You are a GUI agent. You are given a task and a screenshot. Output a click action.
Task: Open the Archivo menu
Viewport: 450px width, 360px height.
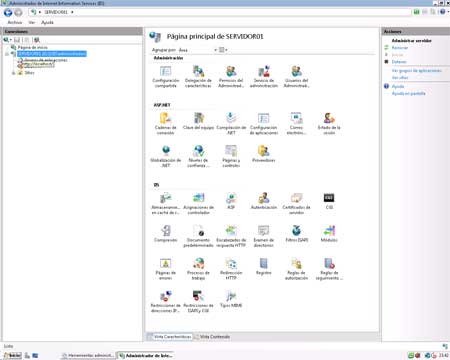[x=15, y=22]
